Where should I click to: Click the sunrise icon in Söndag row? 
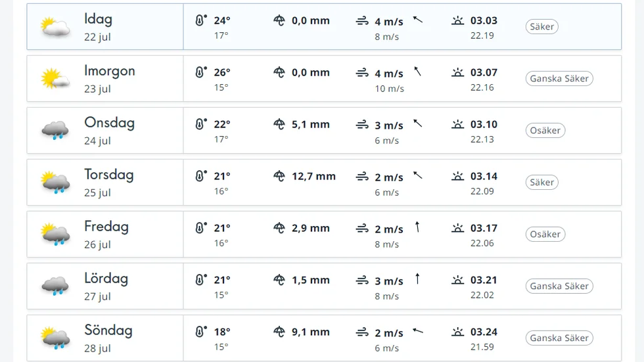click(x=457, y=332)
